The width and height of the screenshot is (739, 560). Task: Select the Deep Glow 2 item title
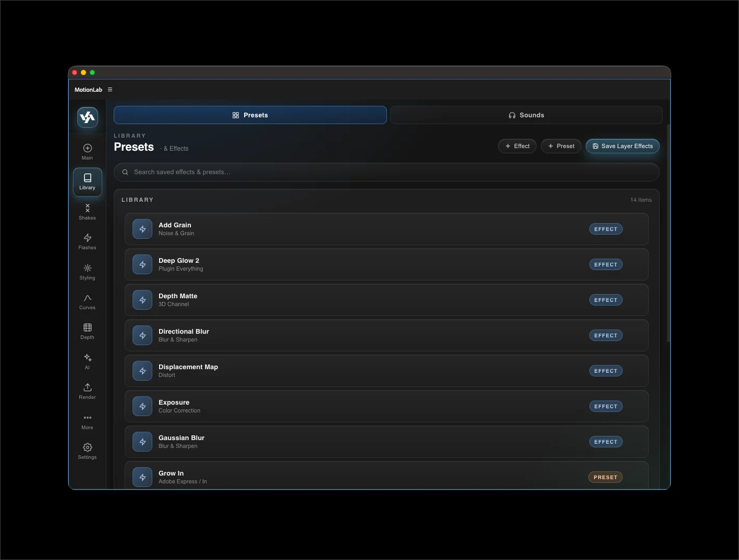point(179,261)
